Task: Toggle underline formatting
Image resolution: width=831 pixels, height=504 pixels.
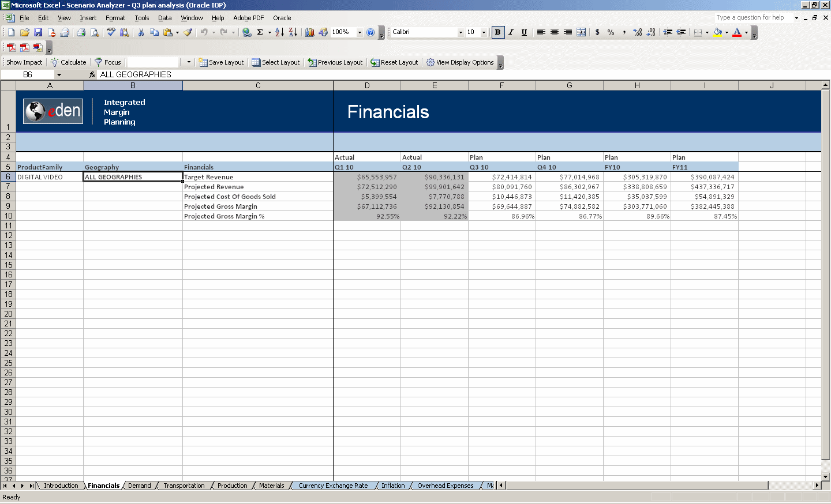Action: (x=523, y=32)
